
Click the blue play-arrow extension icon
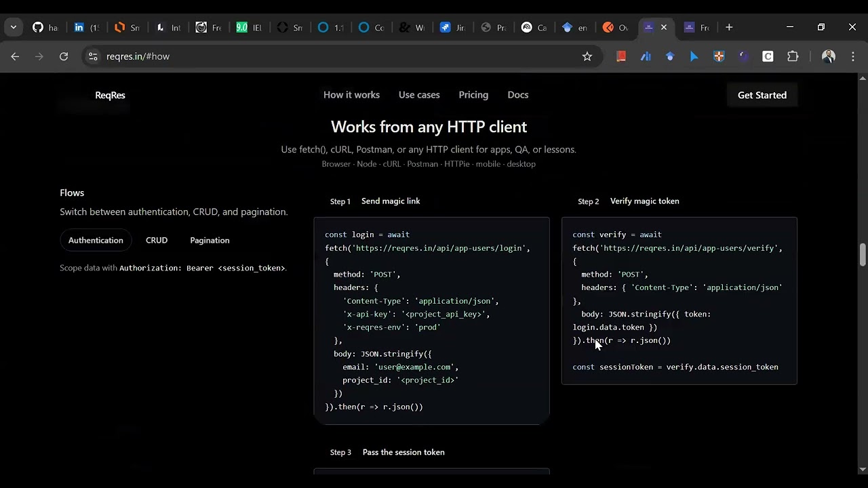click(x=694, y=56)
